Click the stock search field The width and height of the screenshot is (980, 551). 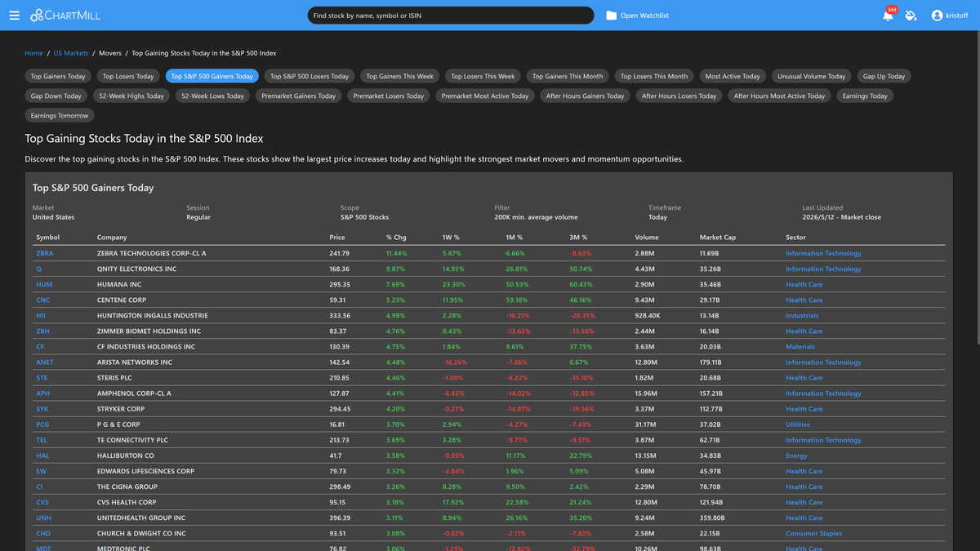[x=451, y=16]
